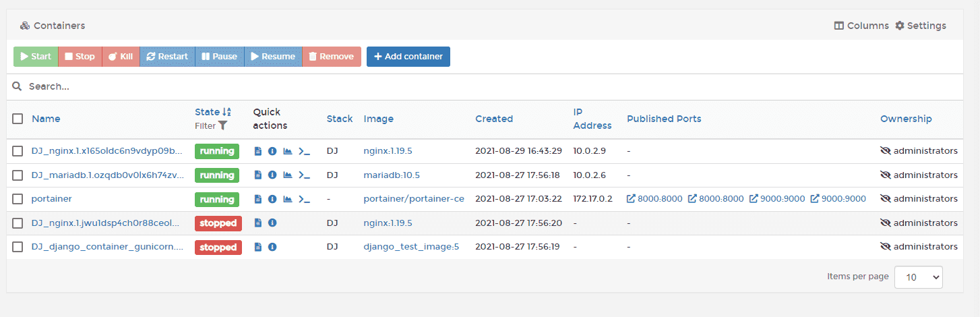
Task: Open exec console icon for portainer container
Action: pos(305,199)
